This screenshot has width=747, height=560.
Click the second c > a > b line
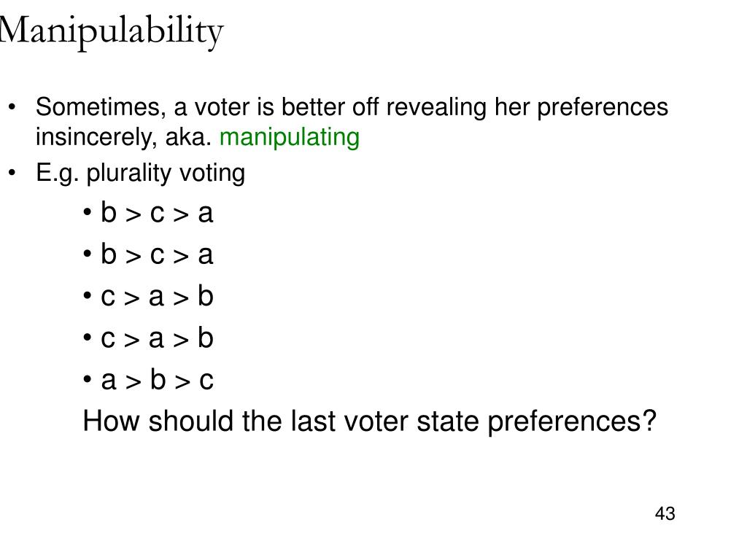pyautogui.click(x=157, y=338)
